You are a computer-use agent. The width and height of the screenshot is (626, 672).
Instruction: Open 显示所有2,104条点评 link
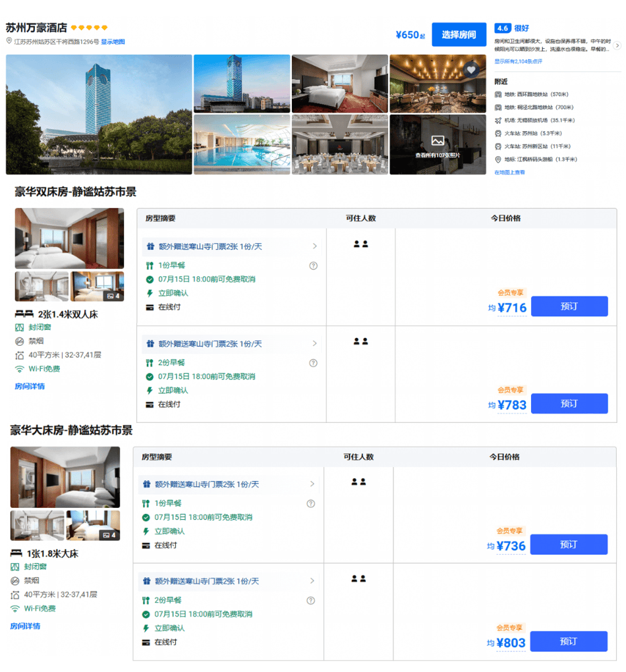click(x=518, y=61)
